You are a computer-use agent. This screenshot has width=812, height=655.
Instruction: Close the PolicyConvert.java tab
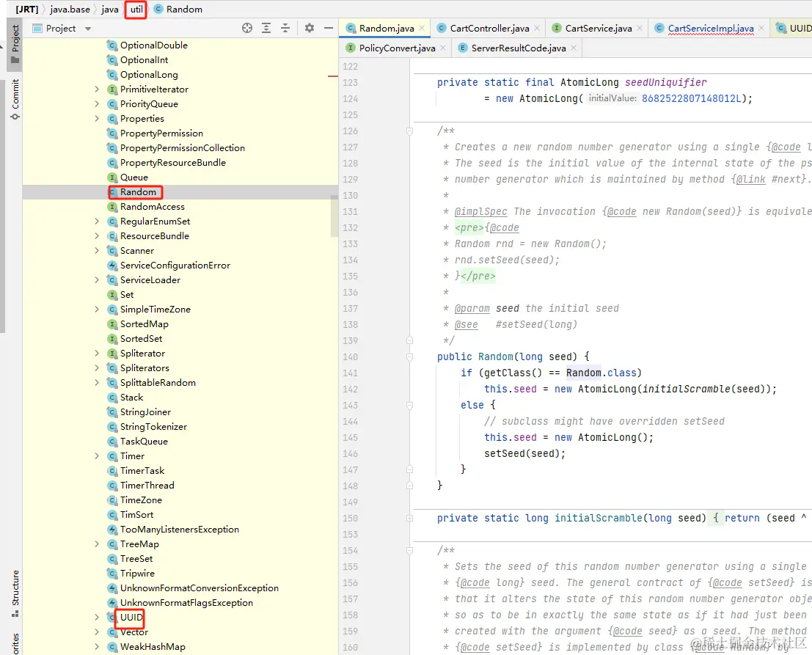pyautogui.click(x=443, y=48)
